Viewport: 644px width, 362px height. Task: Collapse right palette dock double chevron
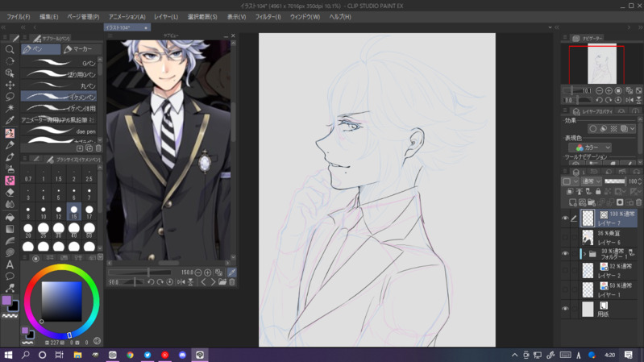tap(640, 27)
